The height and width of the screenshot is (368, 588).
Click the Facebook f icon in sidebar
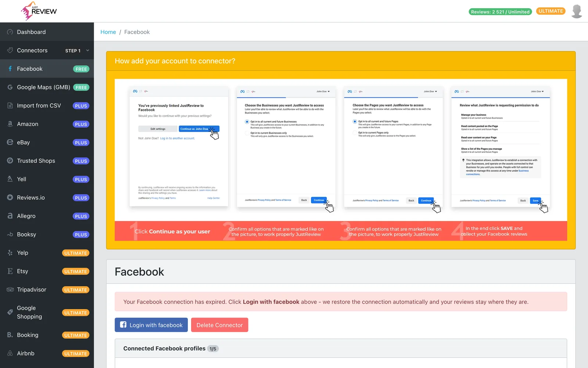point(10,69)
